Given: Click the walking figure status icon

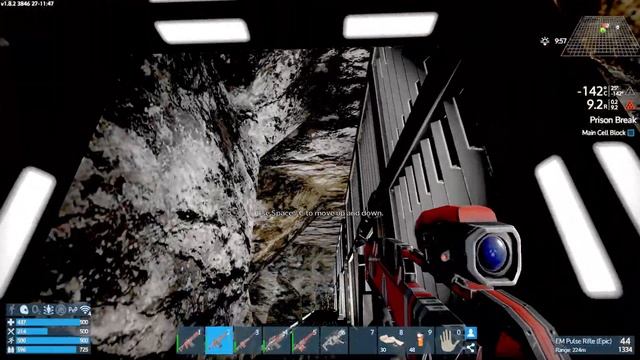Looking at the screenshot, I should pyautogui.click(x=12, y=310).
